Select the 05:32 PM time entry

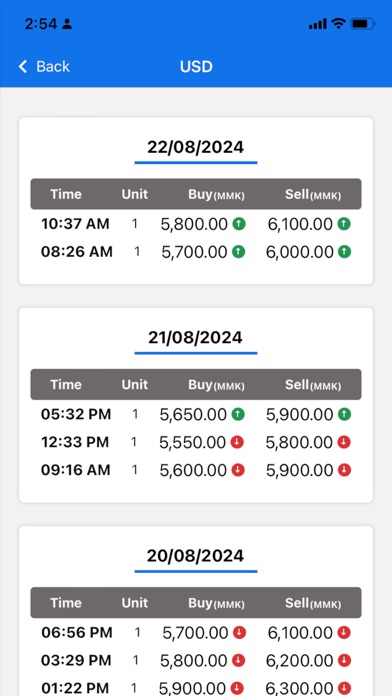(x=76, y=414)
